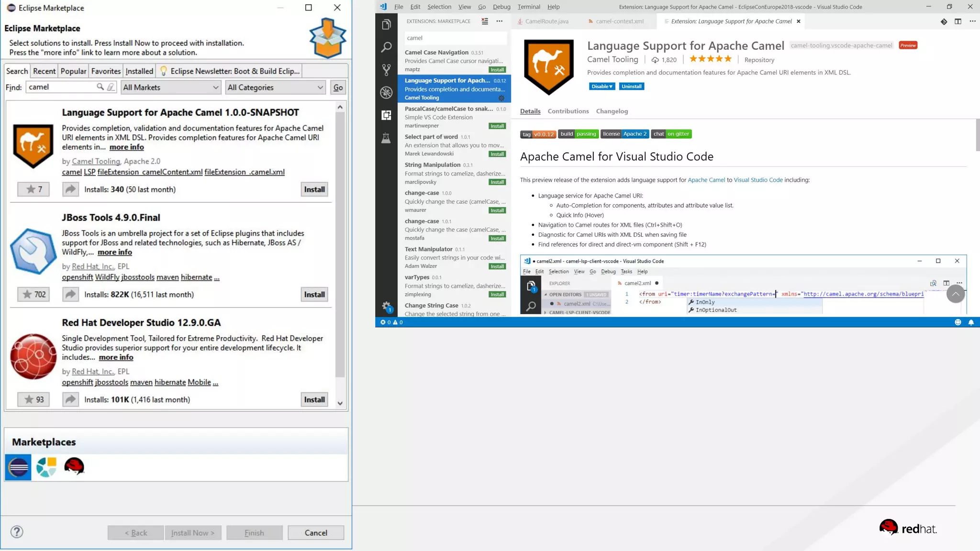Open the Debug activity bar icon

pos(386,92)
